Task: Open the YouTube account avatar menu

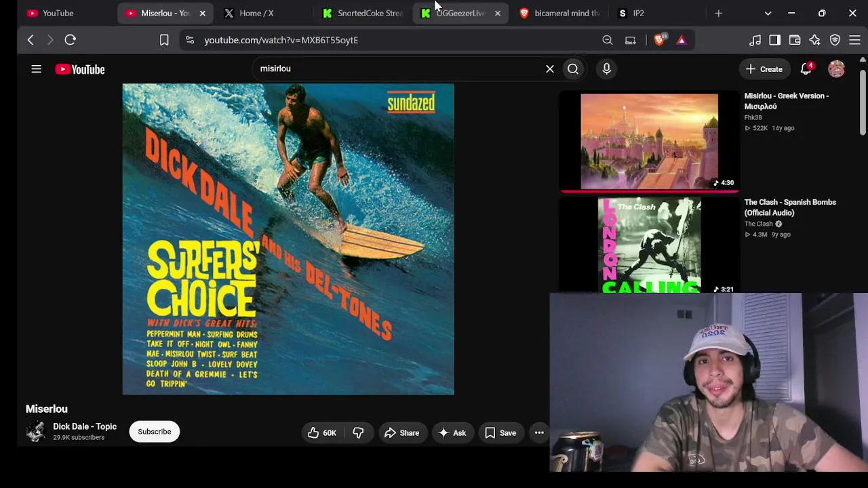Action: click(x=836, y=68)
